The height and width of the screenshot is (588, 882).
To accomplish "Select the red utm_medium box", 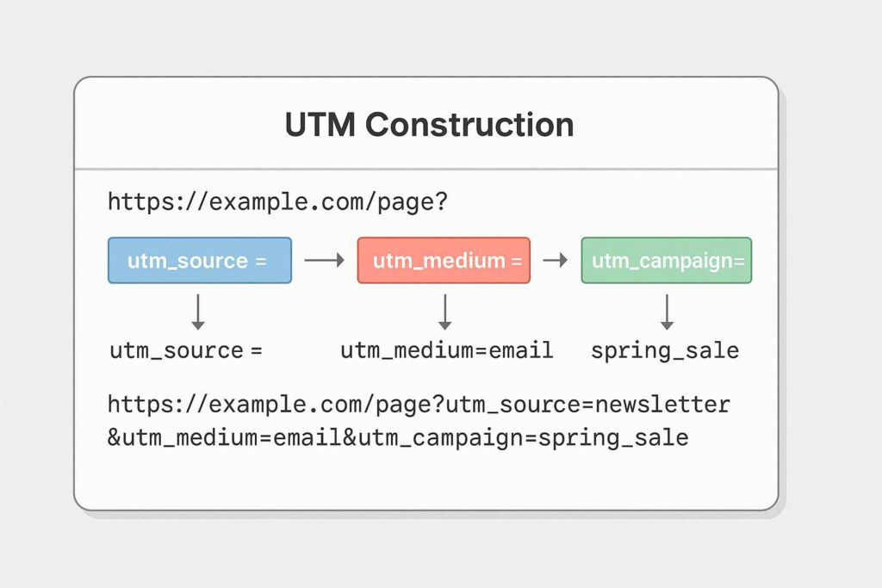I will click(444, 261).
